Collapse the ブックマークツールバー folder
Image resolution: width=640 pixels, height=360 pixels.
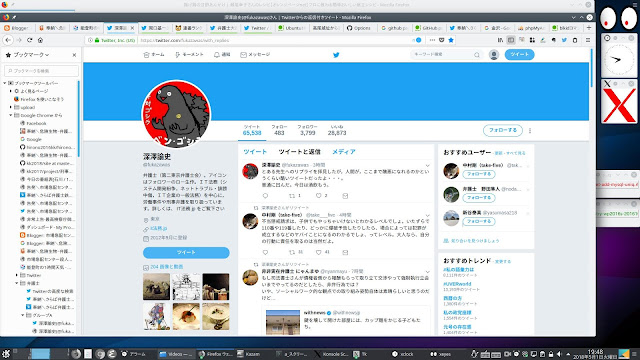point(5,83)
